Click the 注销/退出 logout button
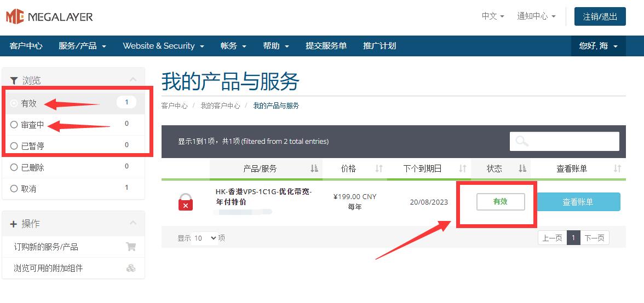 pos(600,16)
